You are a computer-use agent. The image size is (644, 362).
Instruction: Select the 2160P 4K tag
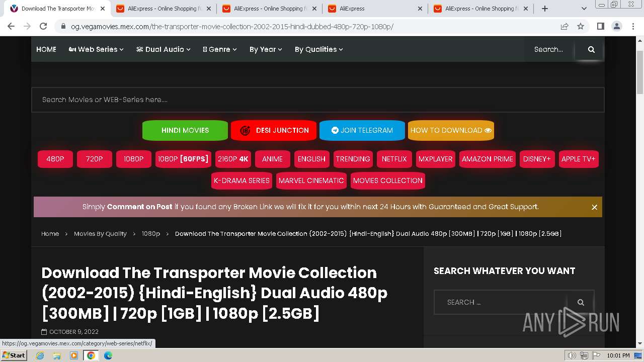(233, 159)
